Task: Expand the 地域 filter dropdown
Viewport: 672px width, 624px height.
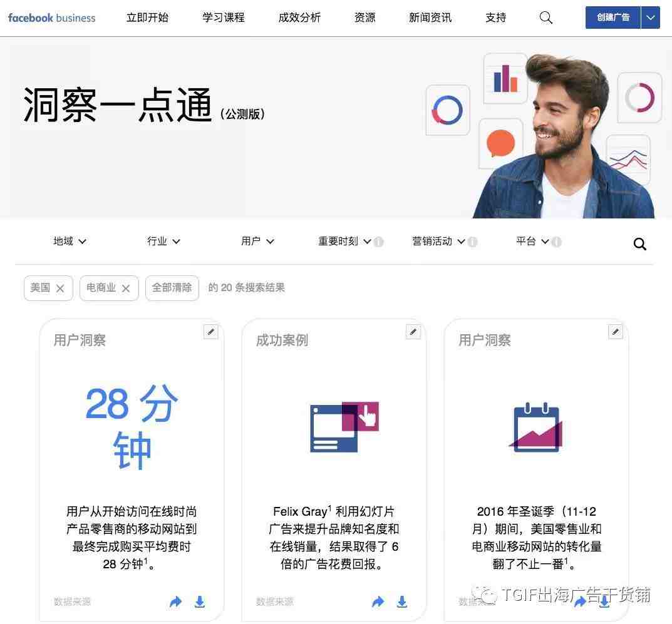Action: click(x=70, y=241)
